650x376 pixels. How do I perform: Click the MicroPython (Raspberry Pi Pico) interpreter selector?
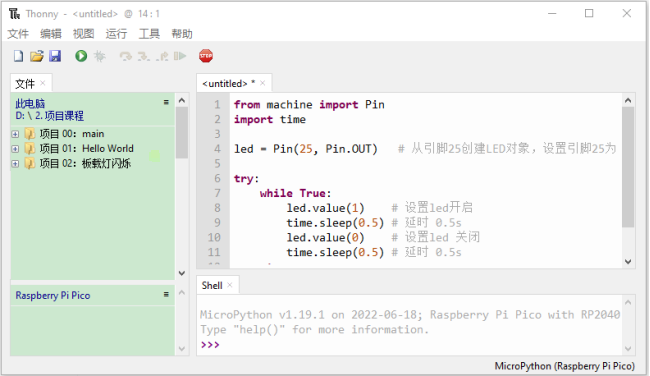565,366
